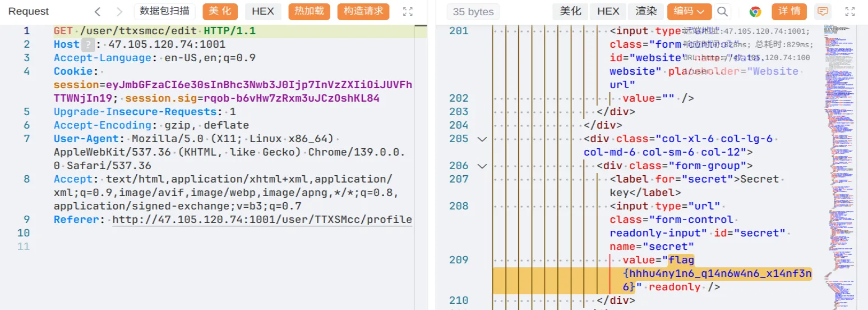
Task: Click the question mark next to Host
Action: point(87,44)
